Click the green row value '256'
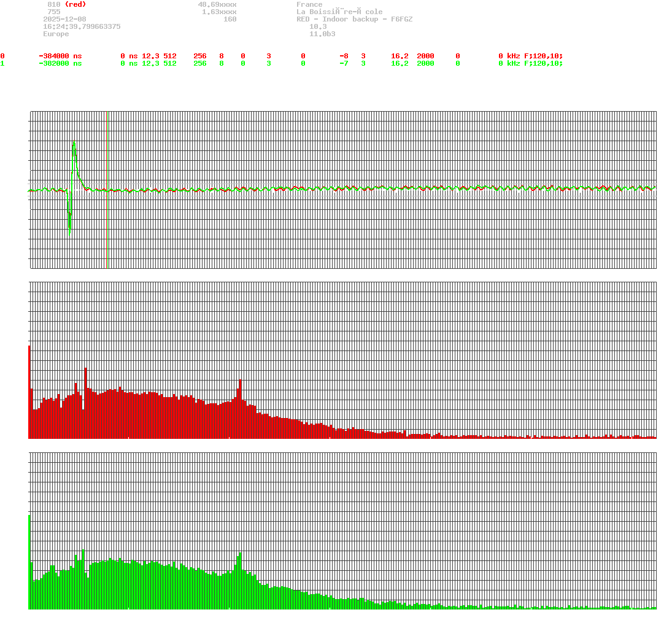The height and width of the screenshot is (623, 672). (x=199, y=63)
